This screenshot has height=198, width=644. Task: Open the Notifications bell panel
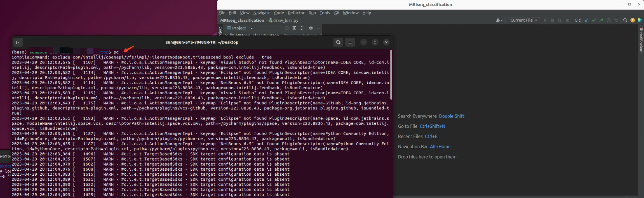(641, 29)
